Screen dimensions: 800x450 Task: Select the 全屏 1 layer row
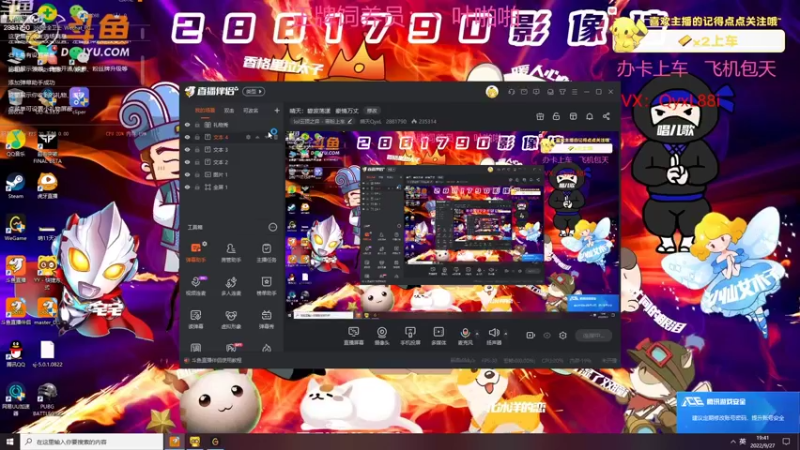click(x=231, y=187)
